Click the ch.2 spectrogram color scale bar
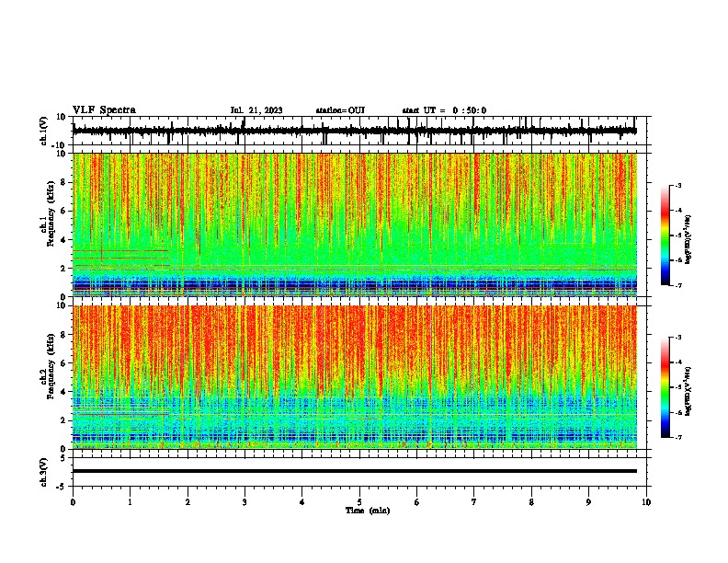Viewport: 728px width, 563px height. point(665,387)
